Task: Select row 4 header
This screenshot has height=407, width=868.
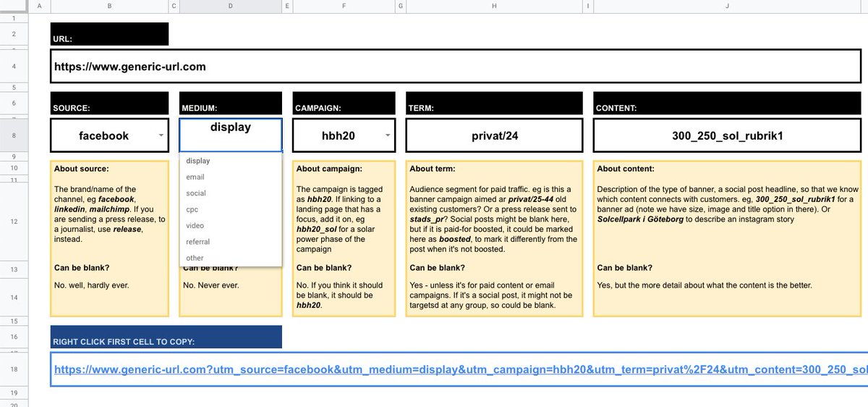Action: (x=14, y=67)
